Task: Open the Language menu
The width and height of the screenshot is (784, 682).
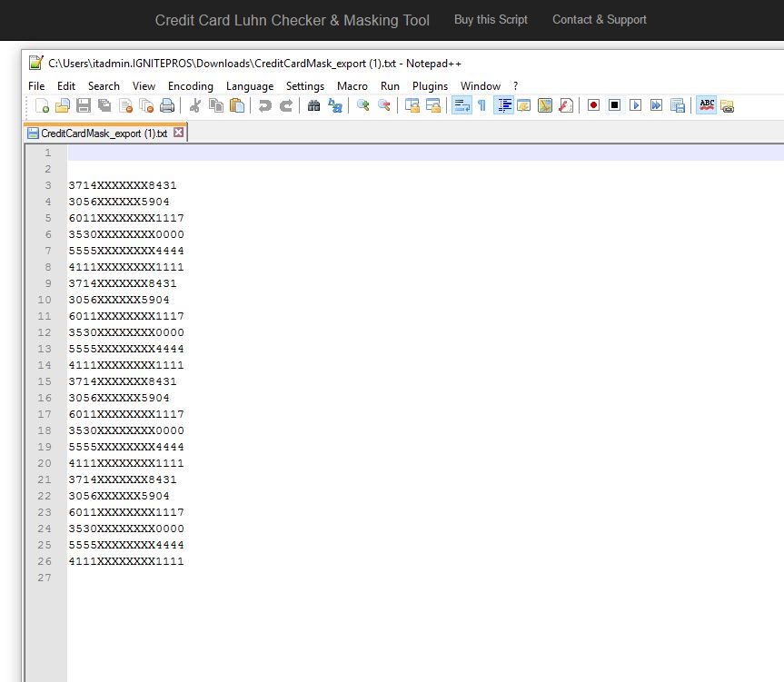Action: [x=250, y=86]
